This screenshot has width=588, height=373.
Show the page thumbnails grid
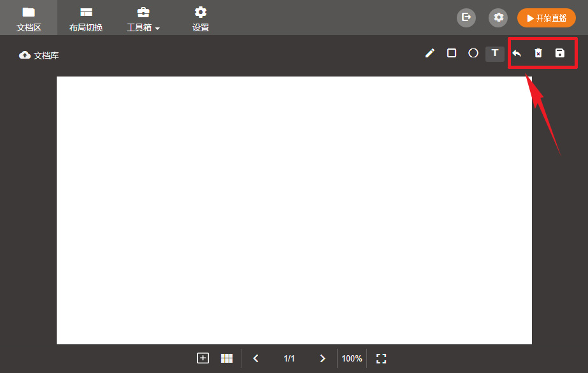(227, 358)
